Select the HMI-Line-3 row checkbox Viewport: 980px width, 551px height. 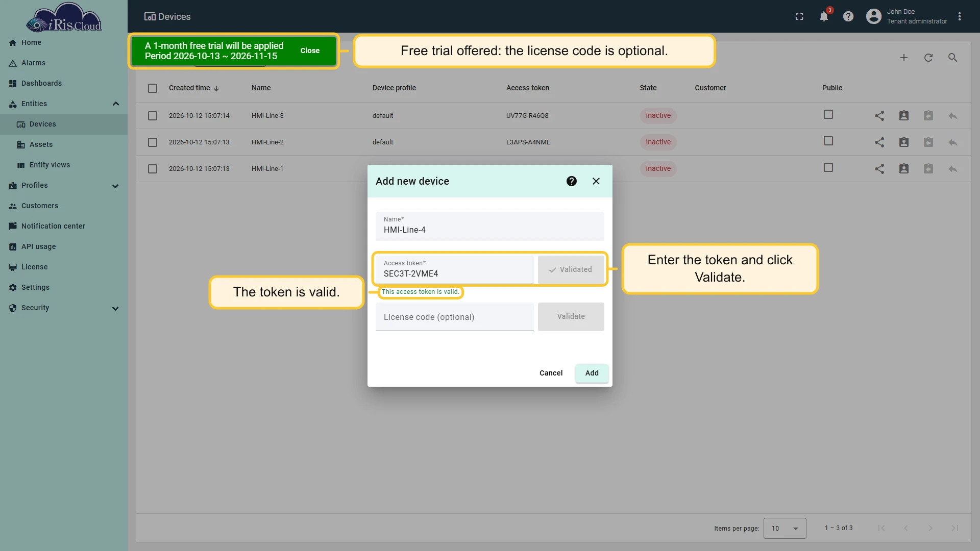[153, 116]
